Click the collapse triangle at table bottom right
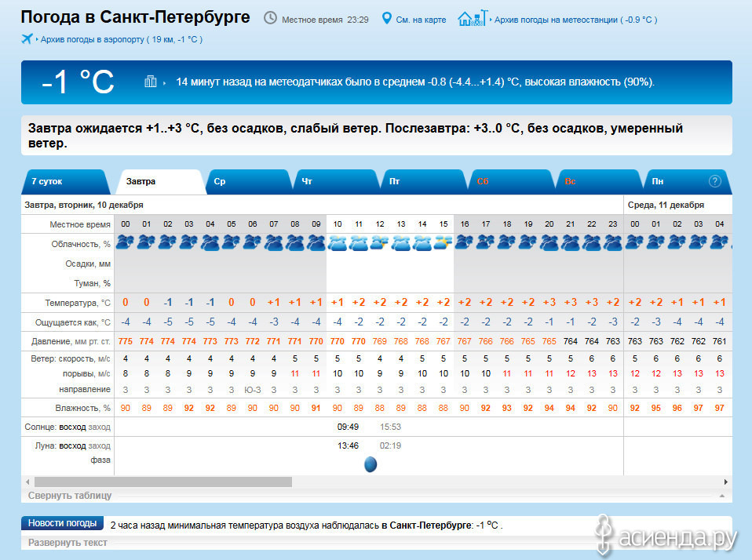The width and height of the screenshot is (752, 560). point(722,496)
